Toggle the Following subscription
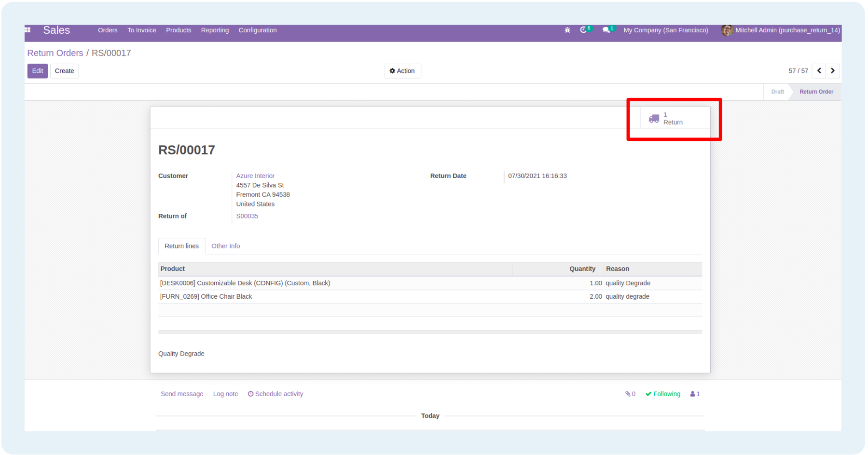The height and width of the screenshot is (455, 868). click(x=663, y=394)
